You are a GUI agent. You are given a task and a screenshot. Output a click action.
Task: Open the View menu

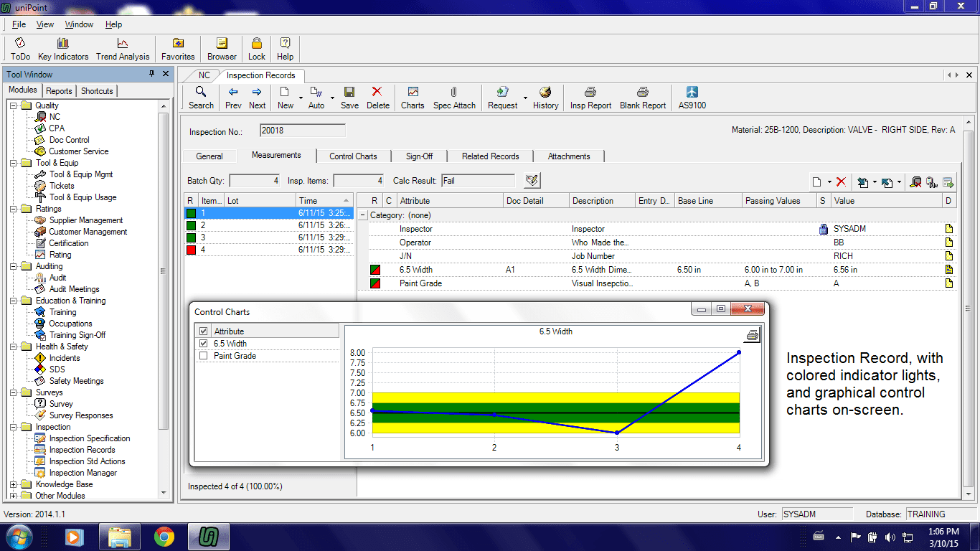(44, 24)
